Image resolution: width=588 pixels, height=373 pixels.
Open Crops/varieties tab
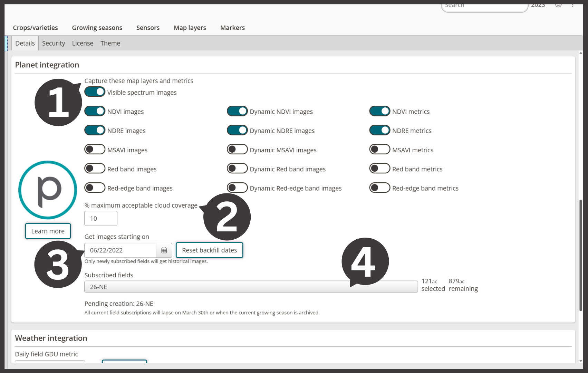point(35,28)
